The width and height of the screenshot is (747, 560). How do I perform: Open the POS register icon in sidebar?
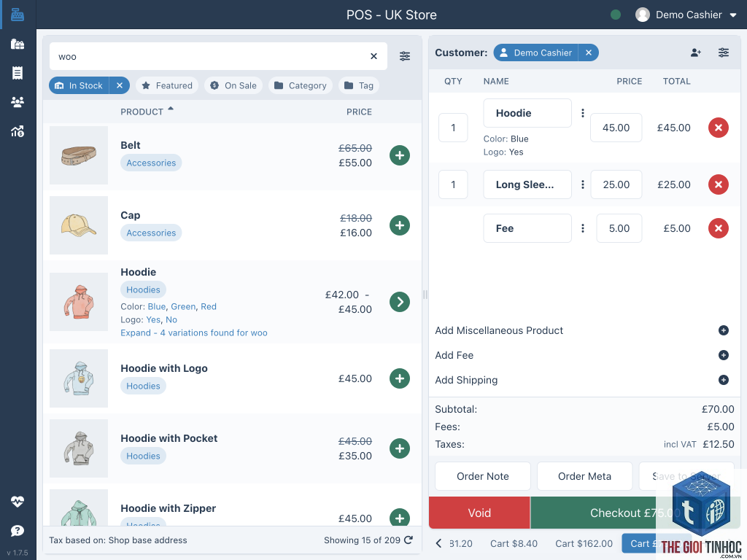pos(18,15)
